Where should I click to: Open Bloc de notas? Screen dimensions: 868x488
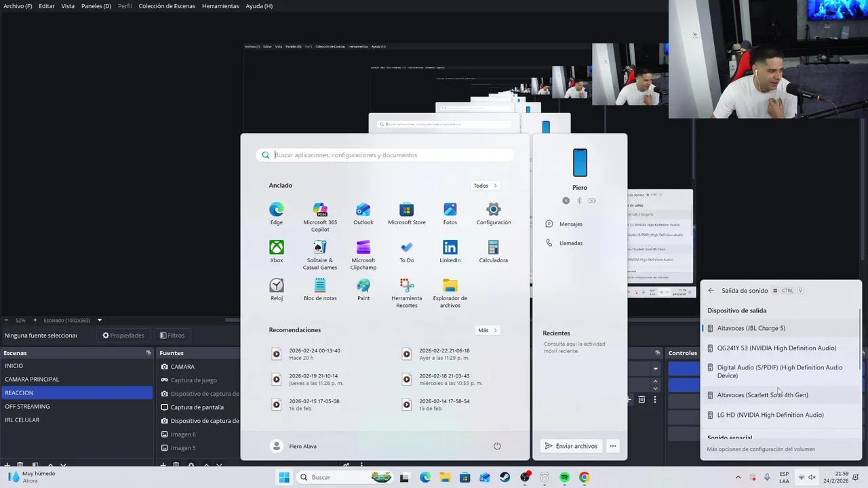pos(320,289)
